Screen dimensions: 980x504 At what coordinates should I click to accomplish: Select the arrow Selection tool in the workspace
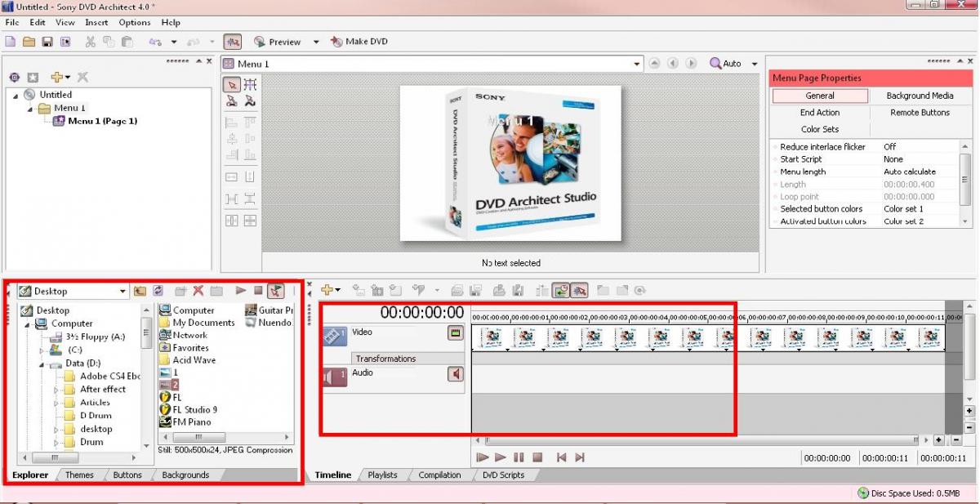[x=232, y=84]
